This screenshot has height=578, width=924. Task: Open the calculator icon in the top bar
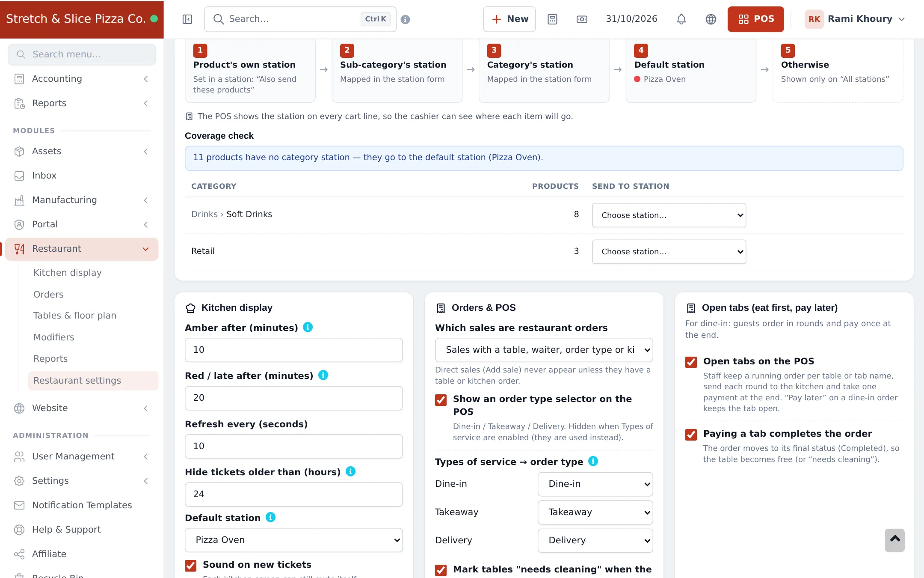point(552,19)
